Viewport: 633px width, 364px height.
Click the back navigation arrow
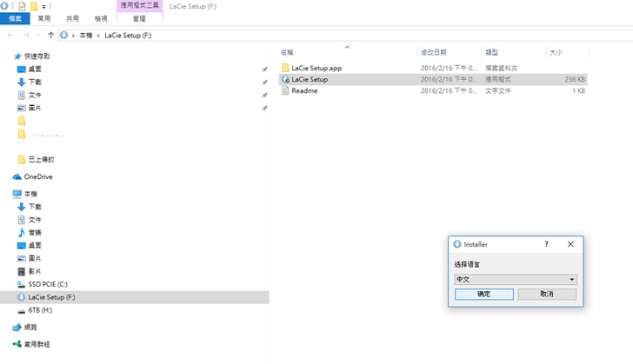click(10, 35)
